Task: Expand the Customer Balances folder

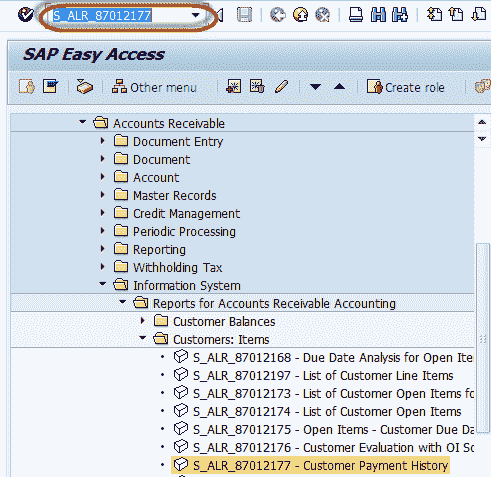Action: (x=143, y=321)
